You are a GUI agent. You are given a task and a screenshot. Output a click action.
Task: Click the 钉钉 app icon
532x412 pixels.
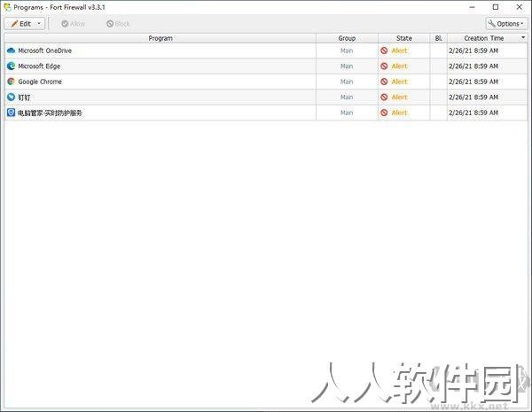point(11,97)
